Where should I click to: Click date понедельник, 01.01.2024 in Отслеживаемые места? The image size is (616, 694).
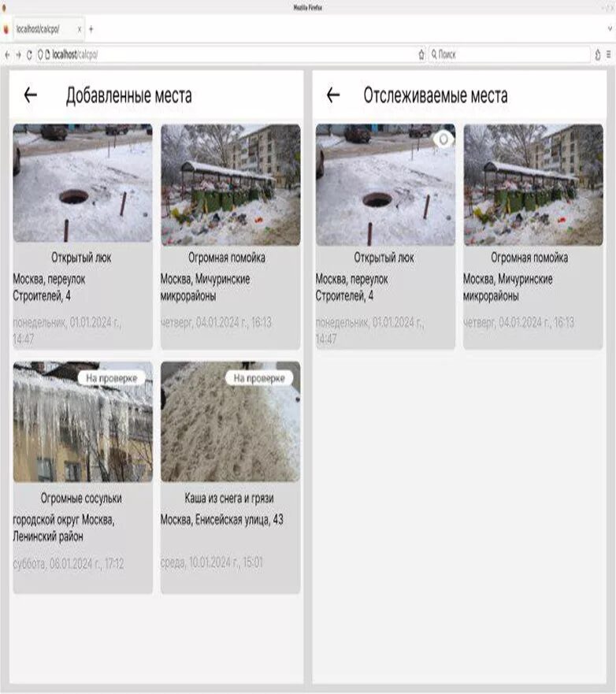tap(369, 331)
